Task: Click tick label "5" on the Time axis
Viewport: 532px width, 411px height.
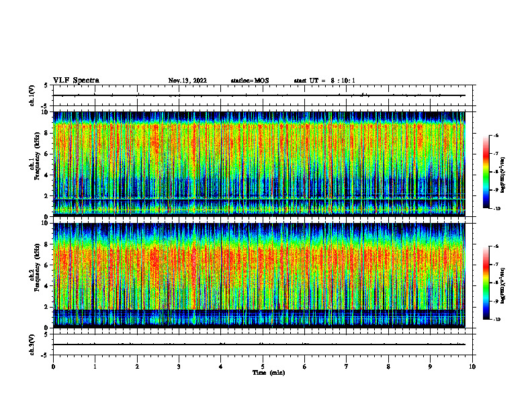Action: [263, 367]
